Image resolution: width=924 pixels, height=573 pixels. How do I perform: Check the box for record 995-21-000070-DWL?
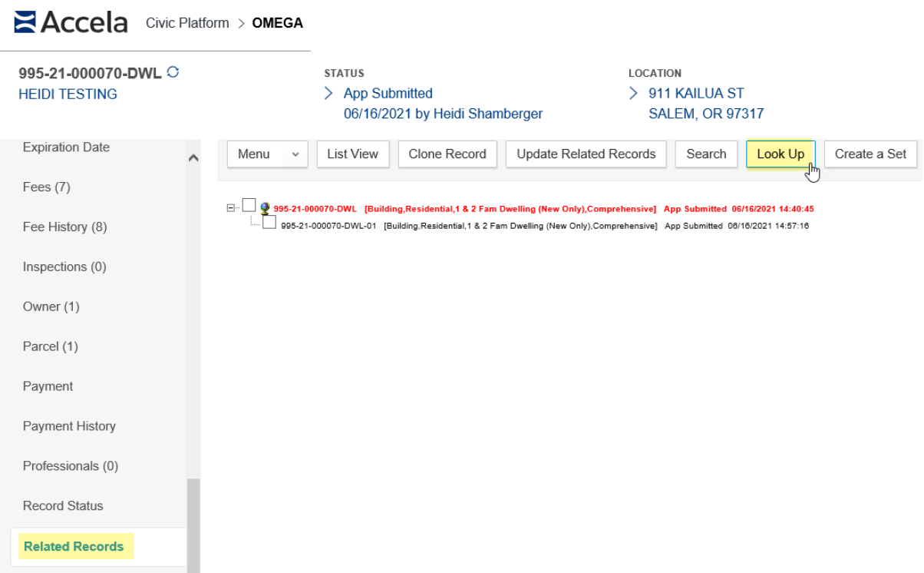click(x=249, y=205)
